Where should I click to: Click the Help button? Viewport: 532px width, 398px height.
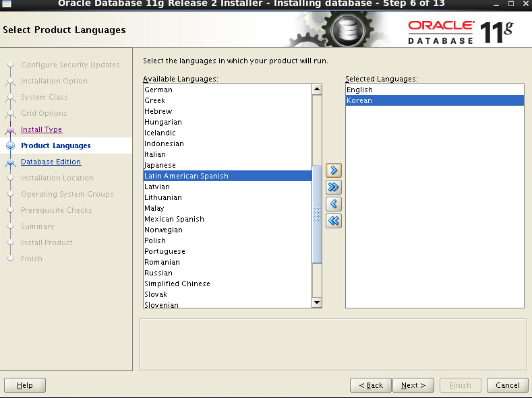25,385
